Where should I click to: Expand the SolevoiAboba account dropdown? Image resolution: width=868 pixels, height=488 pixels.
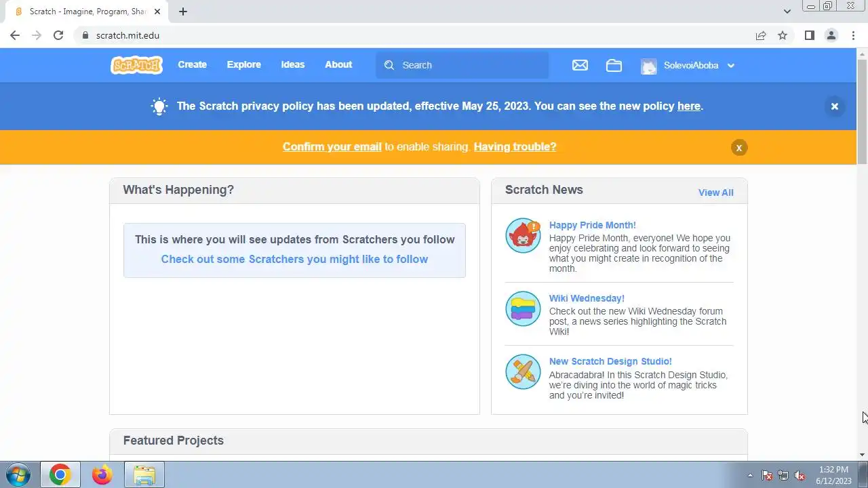(731, 66)
